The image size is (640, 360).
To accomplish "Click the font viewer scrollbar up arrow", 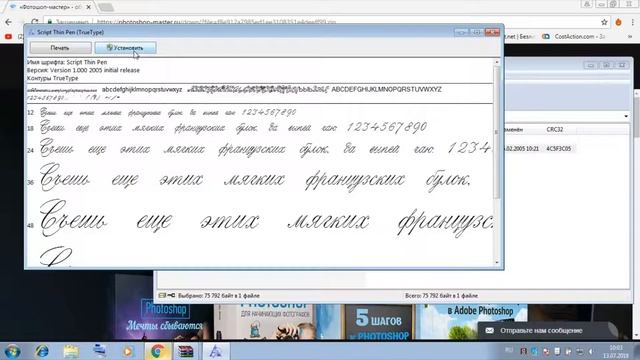I will tap(497, 62).
